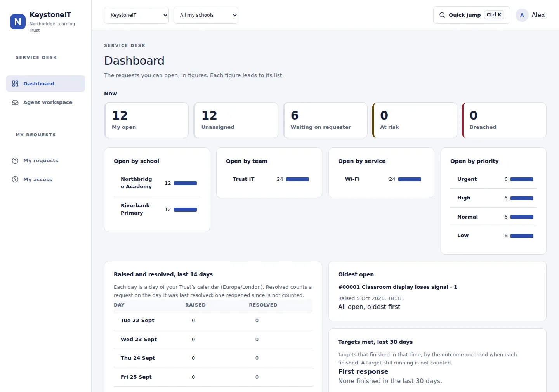Open the Breached card
The image size is (559, 392).
504,120
